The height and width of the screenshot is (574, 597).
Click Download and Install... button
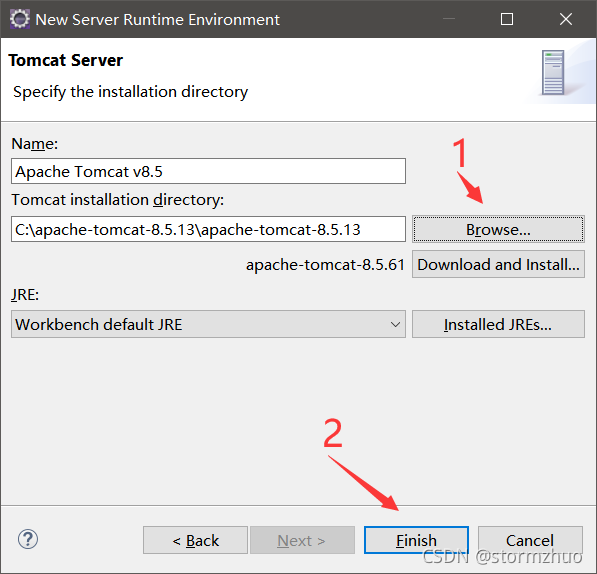coord(498,264)
